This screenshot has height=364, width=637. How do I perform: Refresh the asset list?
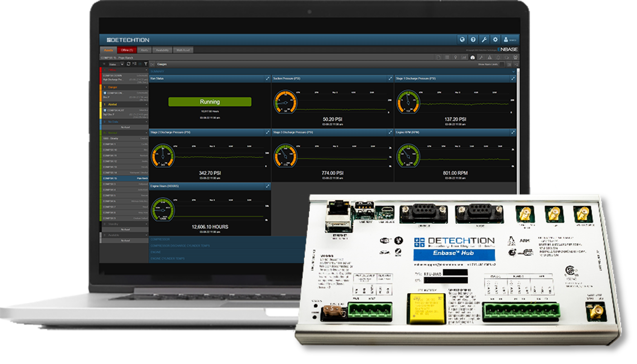click(129, 64)
